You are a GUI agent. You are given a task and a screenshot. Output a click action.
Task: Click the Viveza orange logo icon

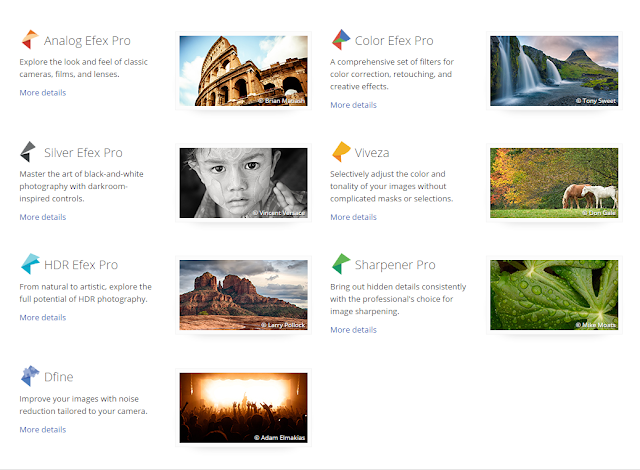pos(341,152)
